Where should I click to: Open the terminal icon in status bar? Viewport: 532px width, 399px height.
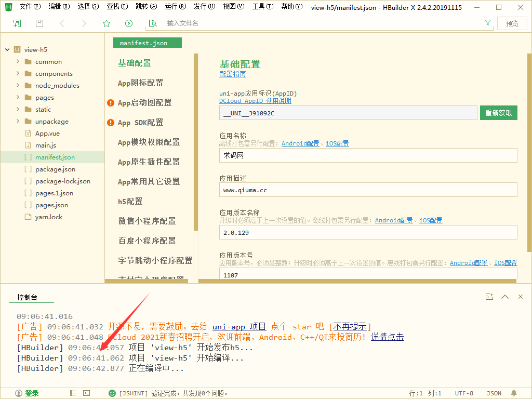[87, 393]
